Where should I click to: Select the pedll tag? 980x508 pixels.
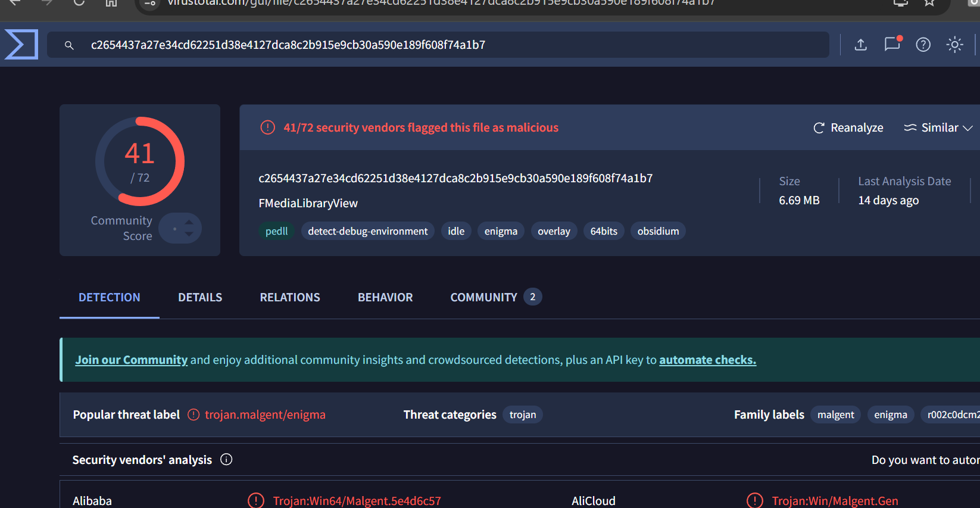pos(277,231)
